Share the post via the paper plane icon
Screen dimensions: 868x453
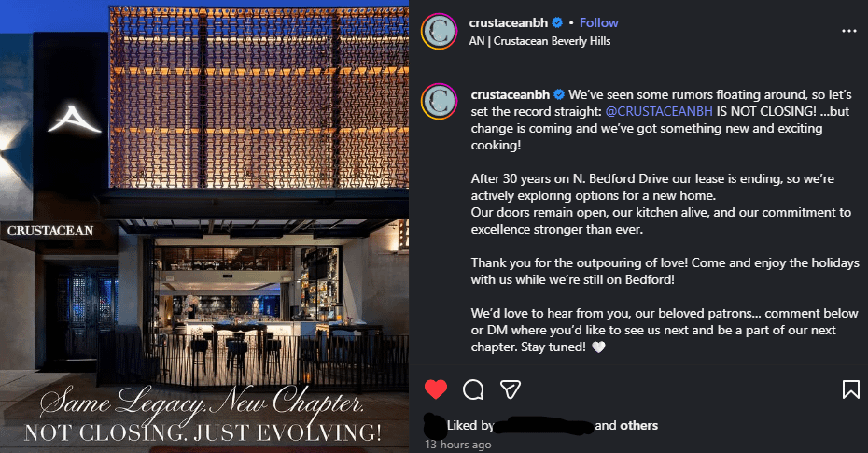[x=511, y=389]
